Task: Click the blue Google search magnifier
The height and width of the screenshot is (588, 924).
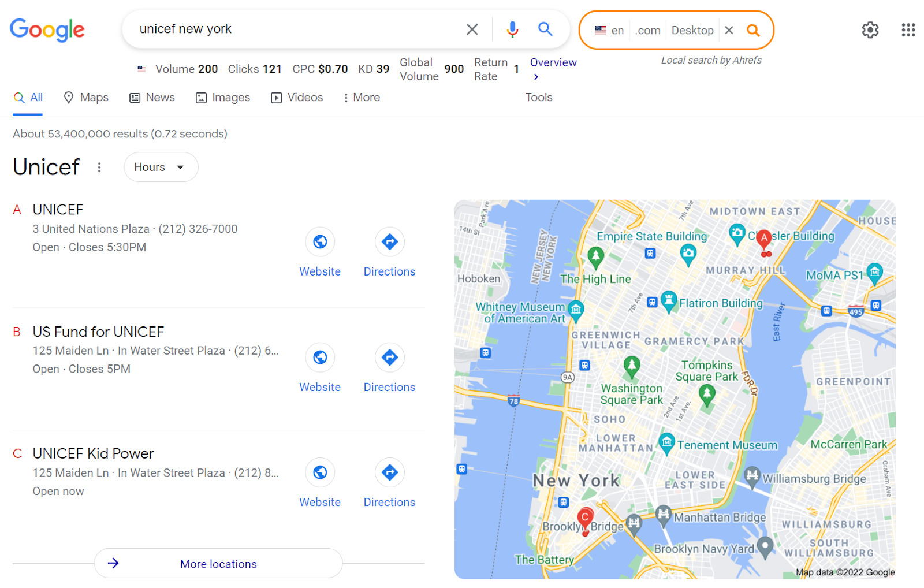Action: tap(545, 29)
